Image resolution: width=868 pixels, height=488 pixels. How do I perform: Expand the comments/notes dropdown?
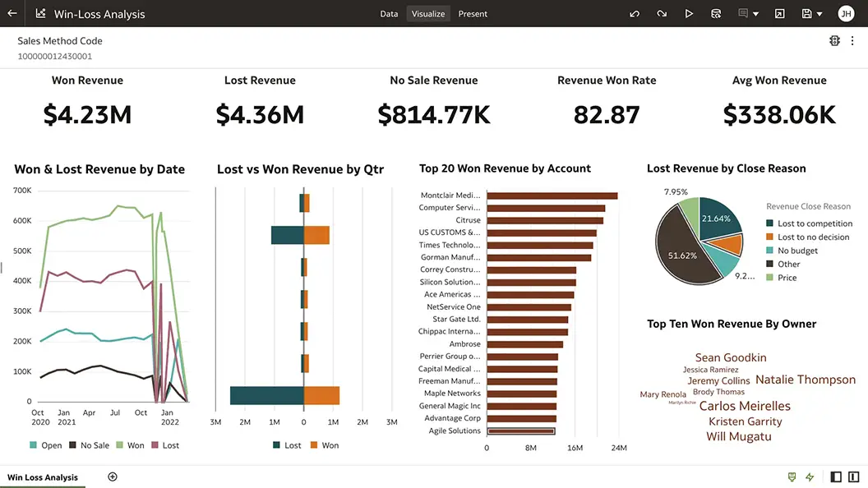755,14
